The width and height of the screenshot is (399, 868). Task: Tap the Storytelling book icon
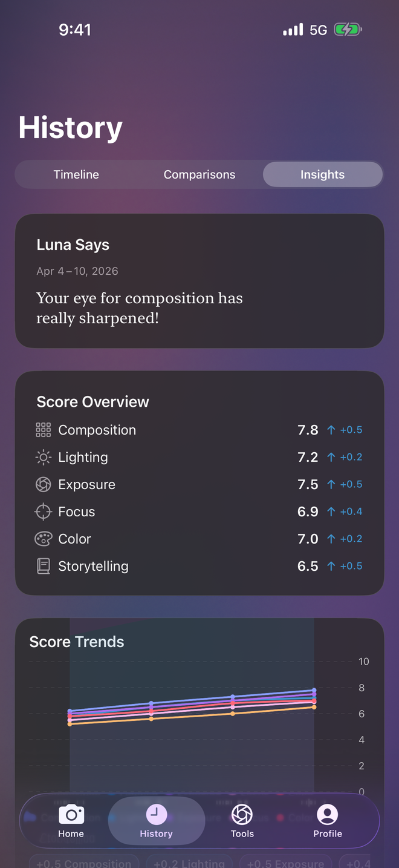44,566
